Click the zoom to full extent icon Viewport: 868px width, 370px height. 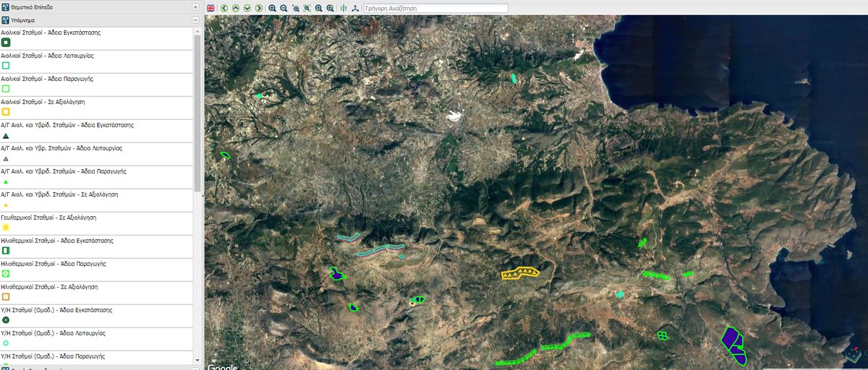(307, 8)
